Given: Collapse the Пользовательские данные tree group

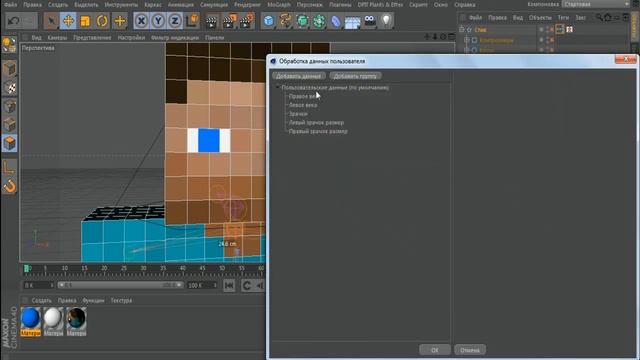Looking at the screenshot, I should pos(277,87).
